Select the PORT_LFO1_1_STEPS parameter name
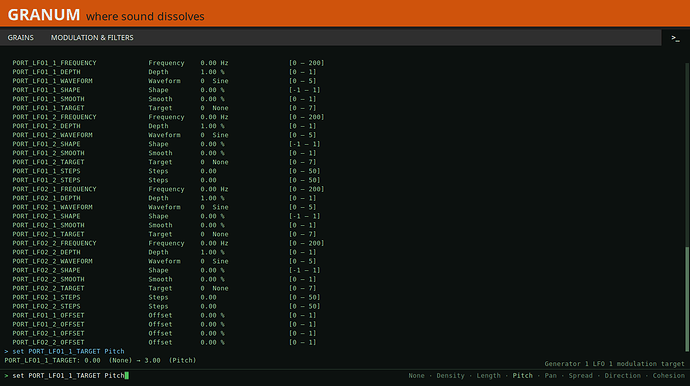 tap(46, 171)
